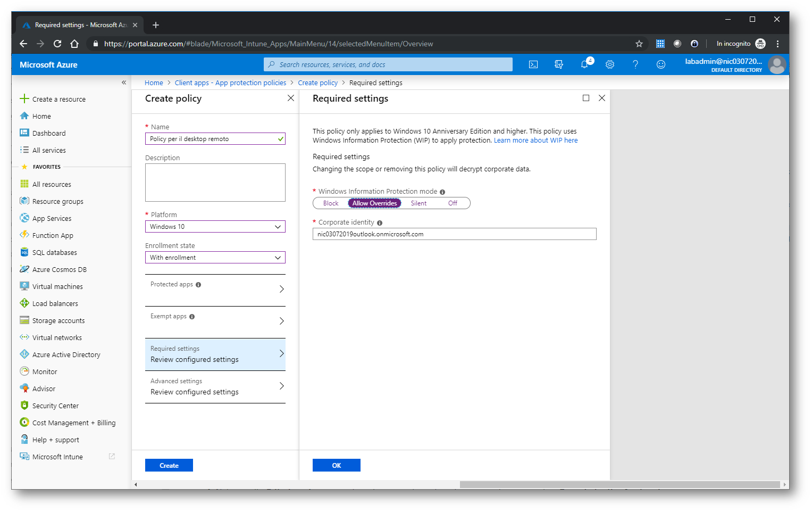The image size is (812, 512).
Task: Expand the Protected apps section
Action: [x=215, y=290]
